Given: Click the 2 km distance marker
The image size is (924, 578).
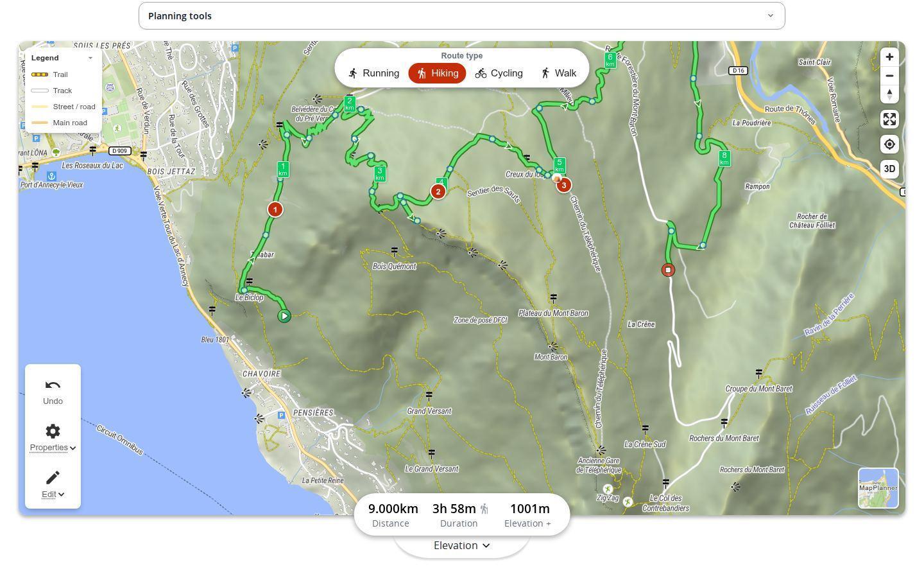Looking at the screenshot, I should (x=350, y=104).
